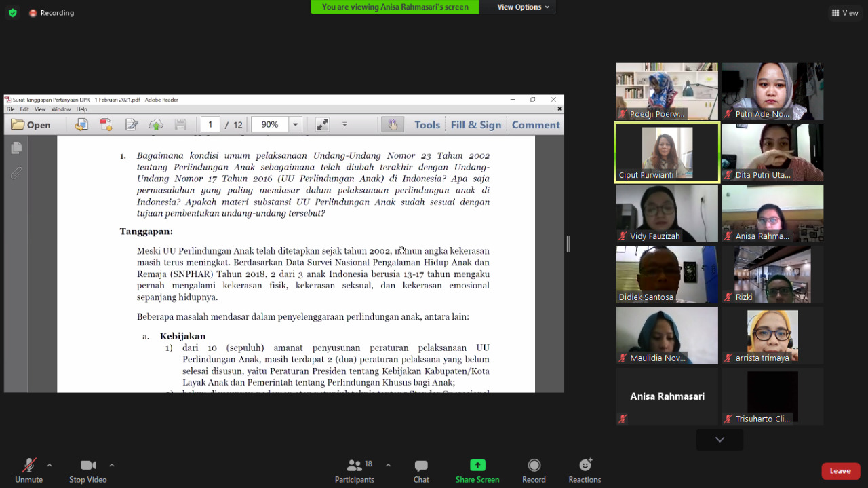
Task: Open the Reactions menu
Action: click(585, 470)
